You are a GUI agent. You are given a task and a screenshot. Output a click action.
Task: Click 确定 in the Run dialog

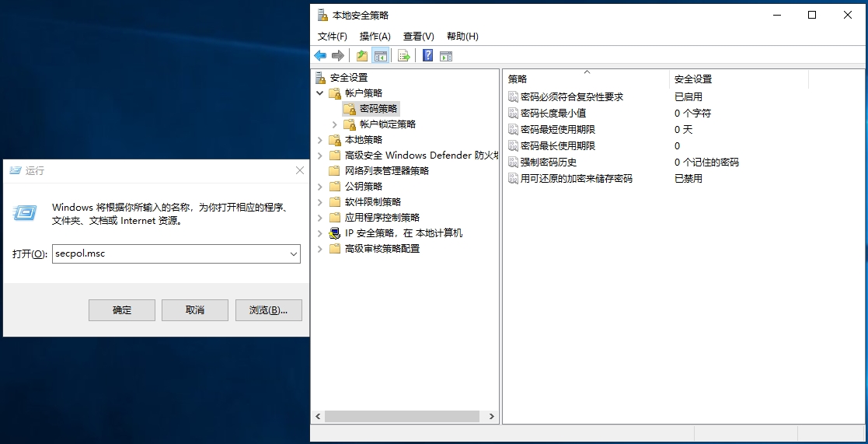[x=122, y=310]
